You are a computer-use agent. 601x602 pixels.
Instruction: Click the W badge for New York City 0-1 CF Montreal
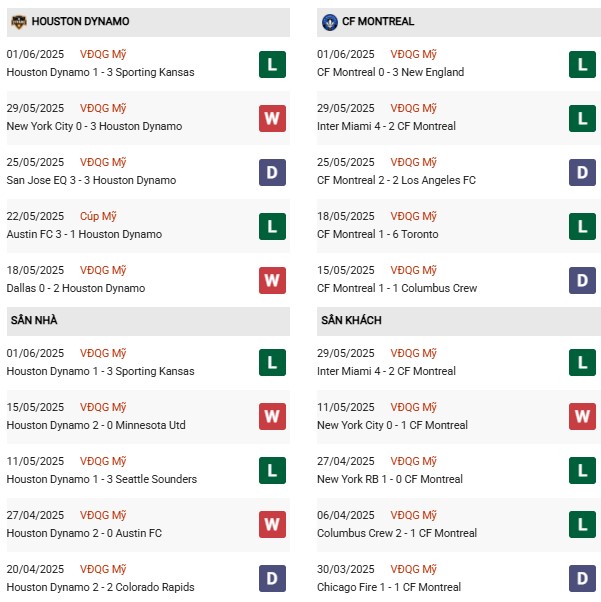582,417
